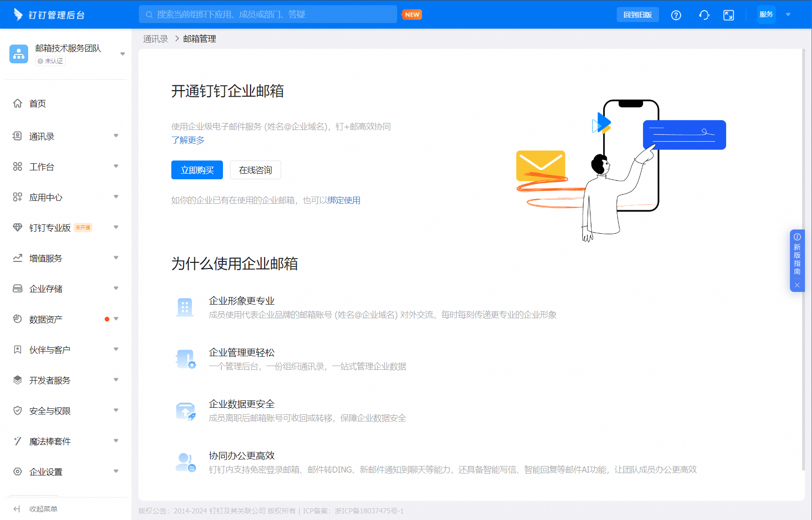812x520 pixels.
Task: Click the 企业数据更安全 icon
Action: 185,411
